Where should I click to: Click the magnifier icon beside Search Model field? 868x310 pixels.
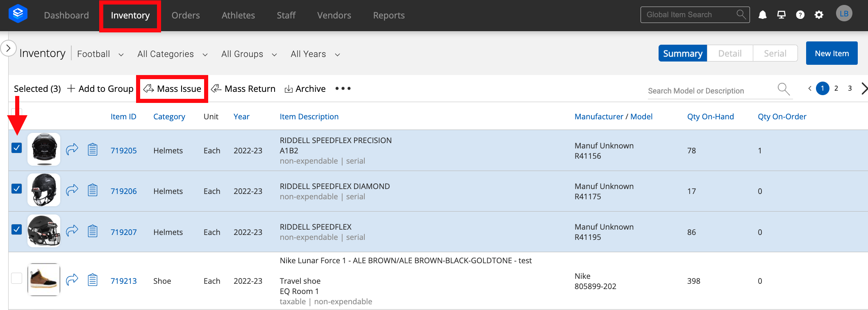(x=784, y=89)
